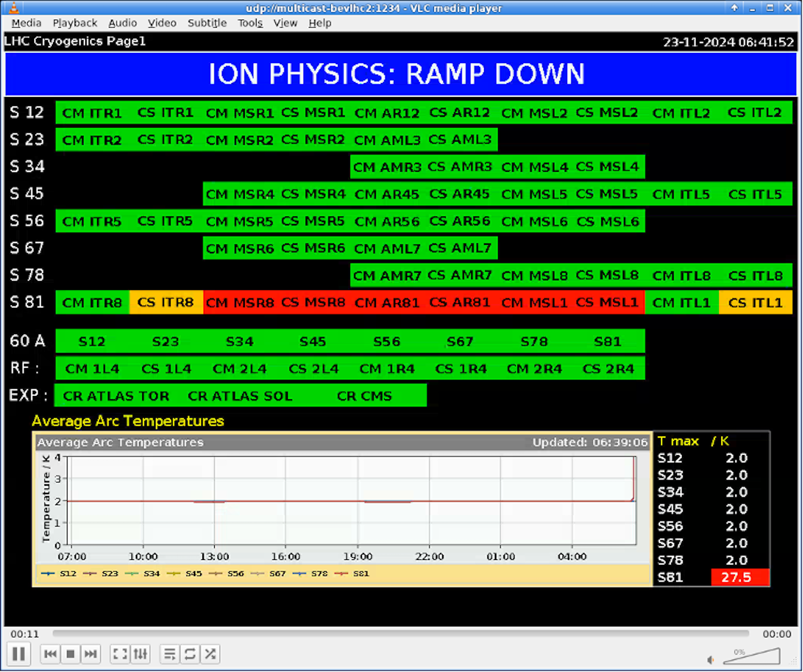
Task: Click the S 81 row label
Action: [27, 302]
